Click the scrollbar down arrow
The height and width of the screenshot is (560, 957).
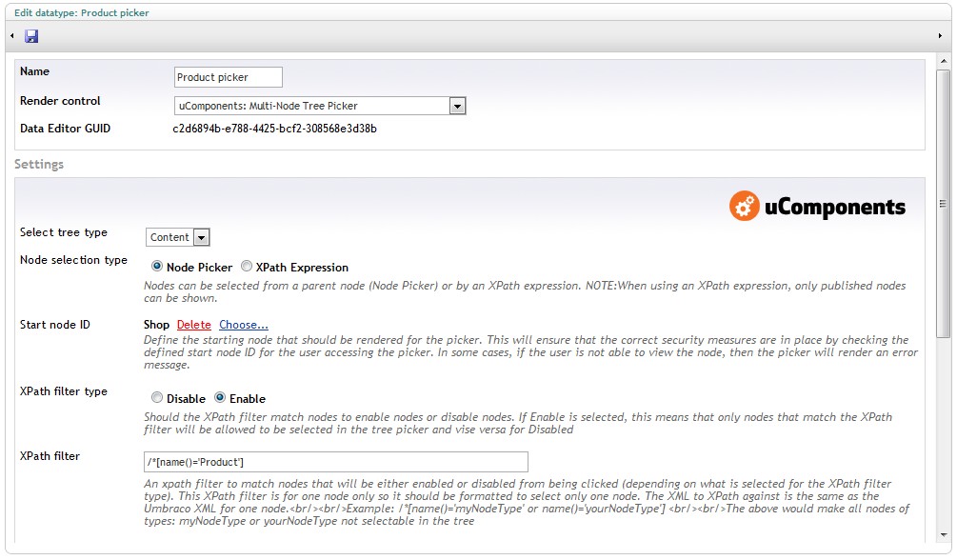(x=943, y=534)
